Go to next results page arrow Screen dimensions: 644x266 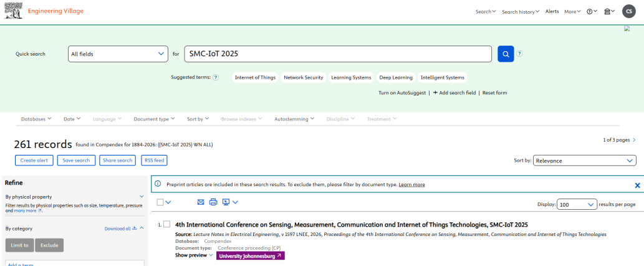click(x=634, y=140)
